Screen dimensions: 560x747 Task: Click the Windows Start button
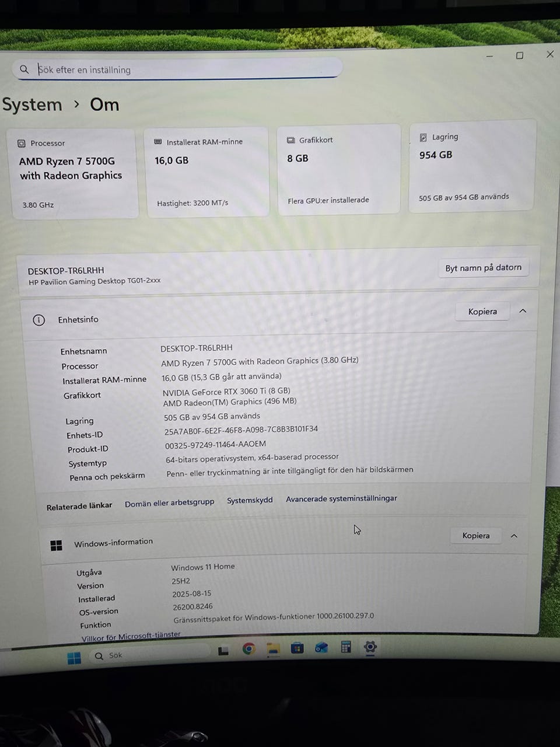pyautogui.click(x=74, y=658)
